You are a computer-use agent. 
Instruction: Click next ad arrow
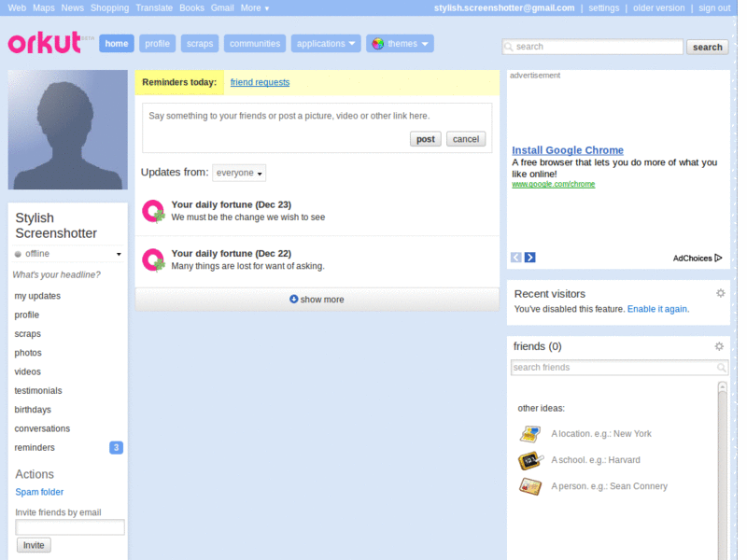click(529, 258)
